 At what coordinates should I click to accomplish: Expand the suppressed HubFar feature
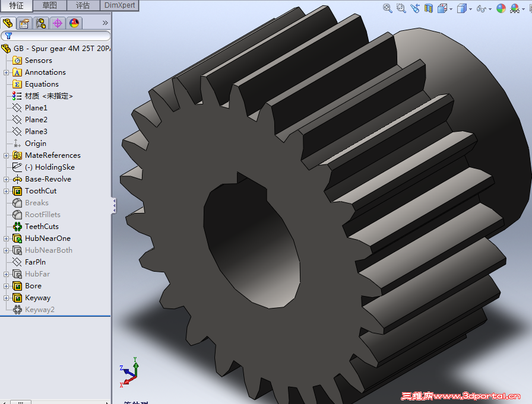[x=6, y=274]
